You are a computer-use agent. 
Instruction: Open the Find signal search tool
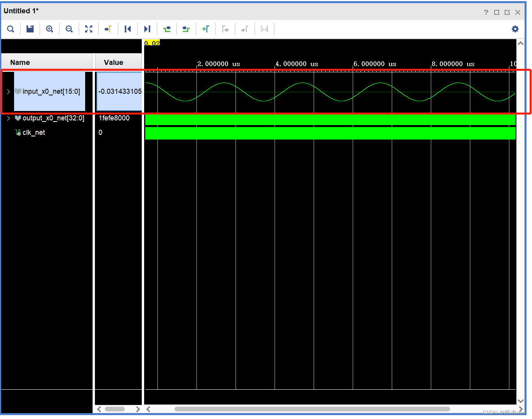pyautogui.click(x=11, y=29)
